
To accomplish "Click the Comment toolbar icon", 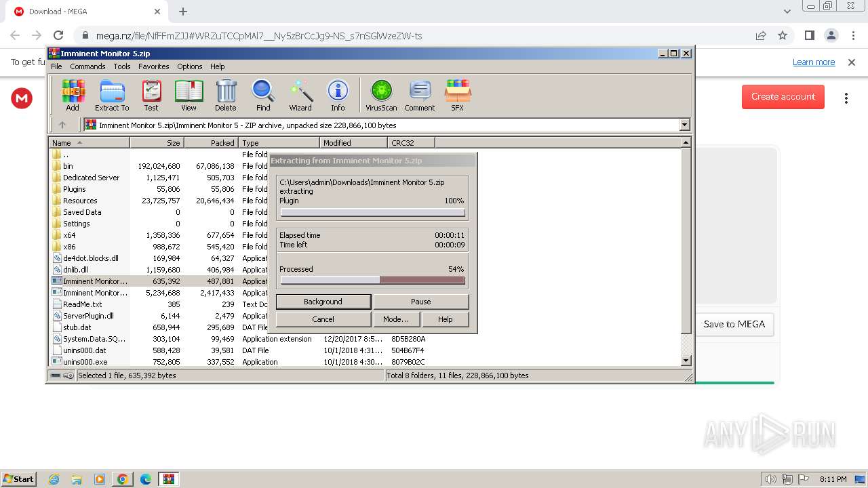I will pos(420,95).
